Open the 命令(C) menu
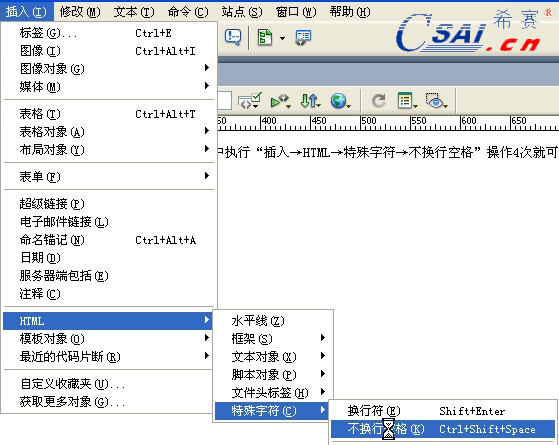Image resolution: width=559 pixels, height=445 pixels. click(188, 12)
